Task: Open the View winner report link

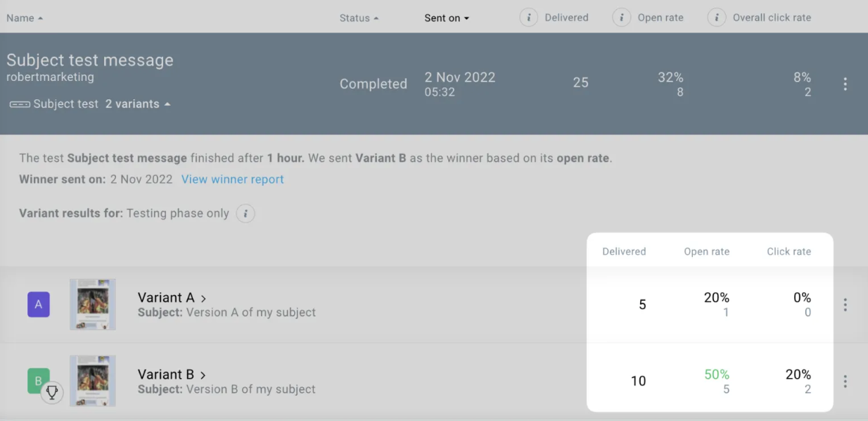Action: (232, 180)
